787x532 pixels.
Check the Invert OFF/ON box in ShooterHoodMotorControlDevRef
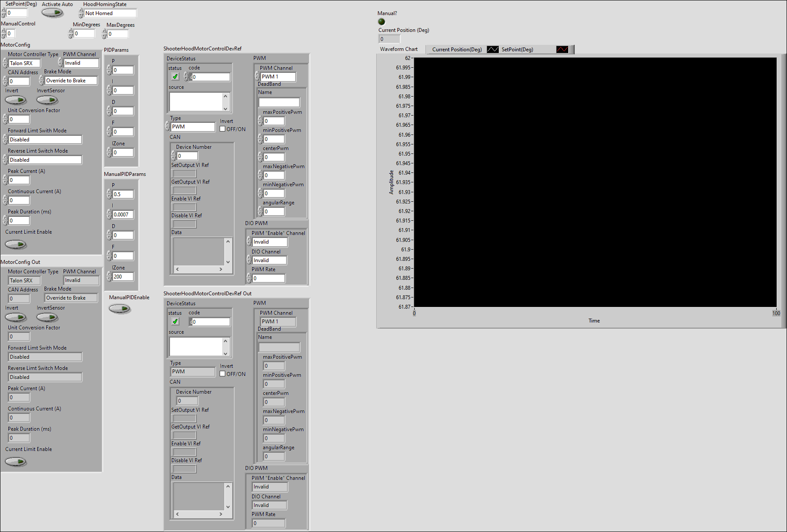coord(223,129)
